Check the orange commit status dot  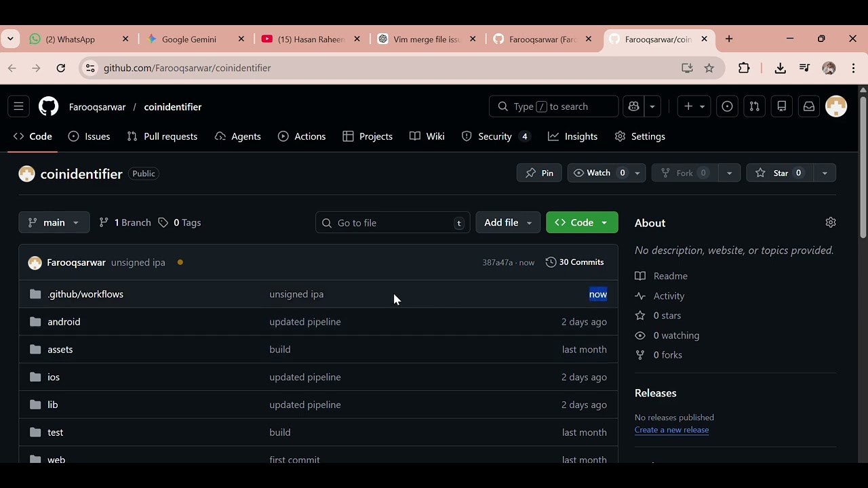click(180, 262)
